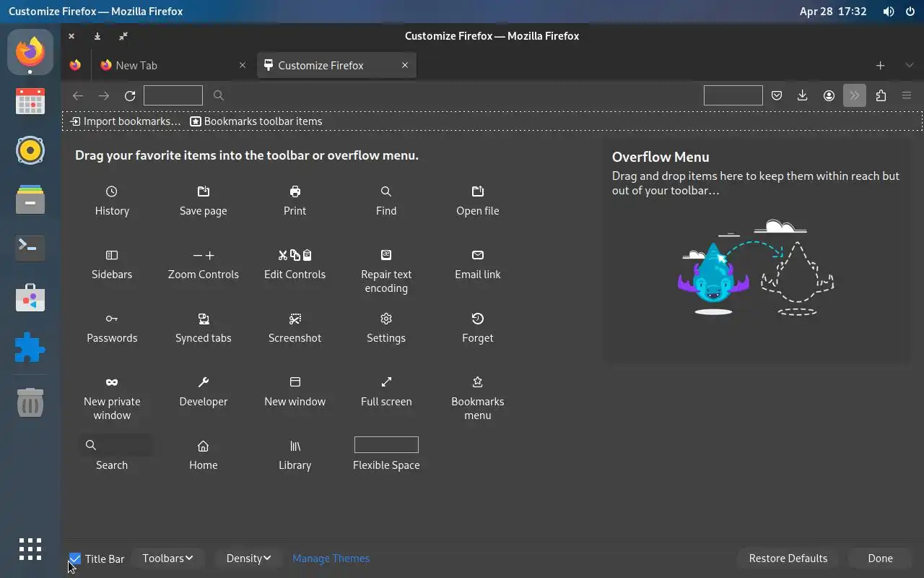924x578 pixels.
Task: Open the clock showing Apr 28 17:32
Action: (833, 12)
